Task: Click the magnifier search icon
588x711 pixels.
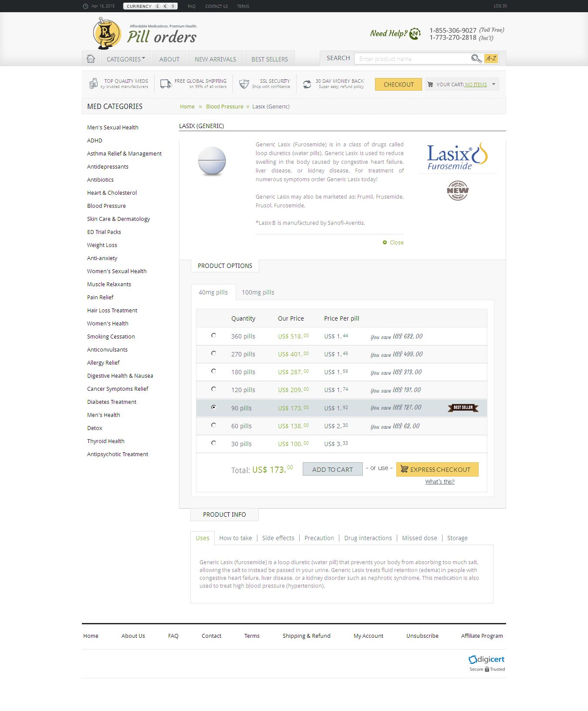Action: [476, 58]
